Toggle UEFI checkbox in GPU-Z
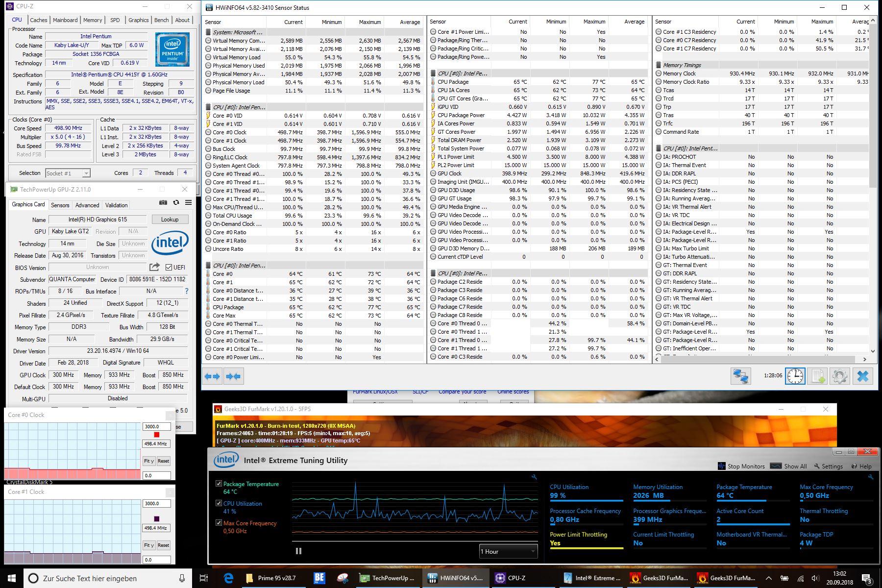Viewport: 882px width, 588px height. [x=169, y=267]
